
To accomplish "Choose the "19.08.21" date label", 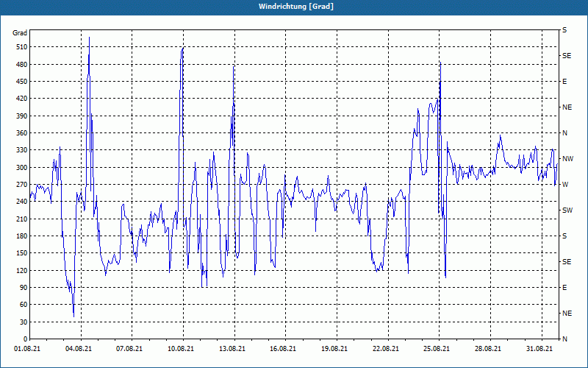I will 334,349.
